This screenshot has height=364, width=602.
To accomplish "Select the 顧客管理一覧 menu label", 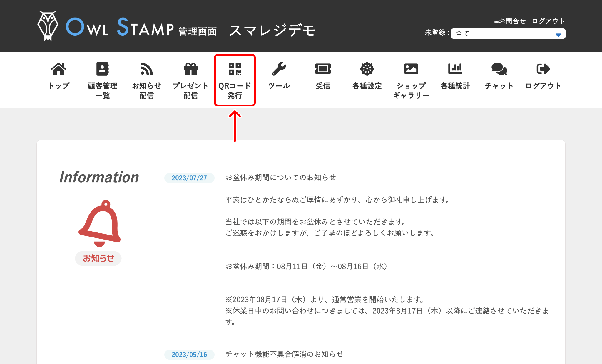I will [103, 90].
